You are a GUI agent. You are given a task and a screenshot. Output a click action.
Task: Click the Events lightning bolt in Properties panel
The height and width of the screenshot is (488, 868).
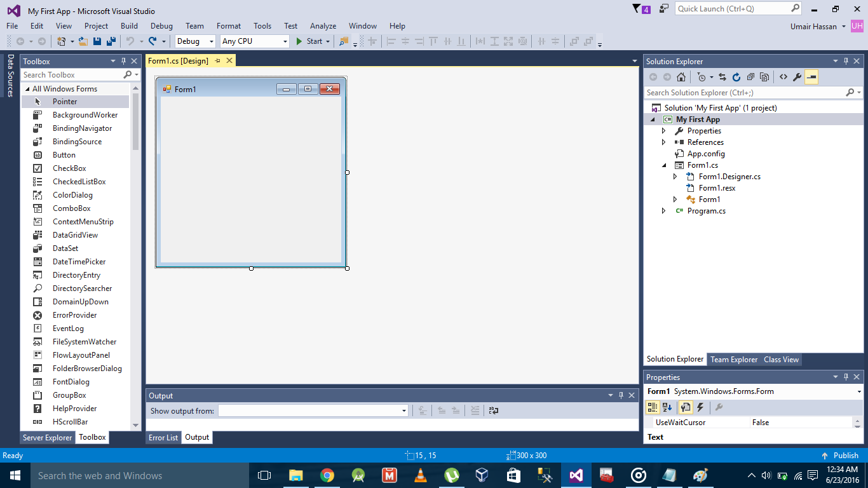point(700,407)
